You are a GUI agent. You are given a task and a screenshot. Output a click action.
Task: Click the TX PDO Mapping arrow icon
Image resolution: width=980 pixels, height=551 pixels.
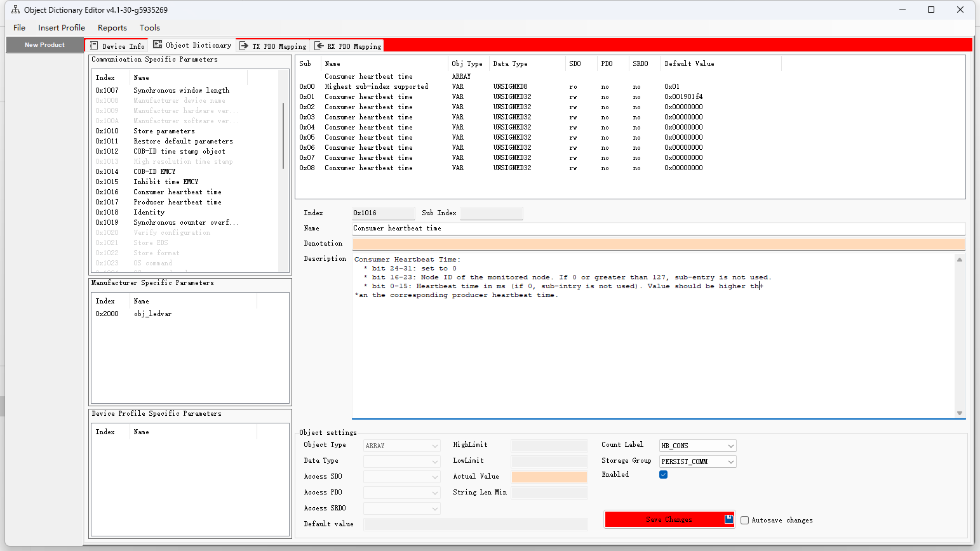(x=244, y=46)
